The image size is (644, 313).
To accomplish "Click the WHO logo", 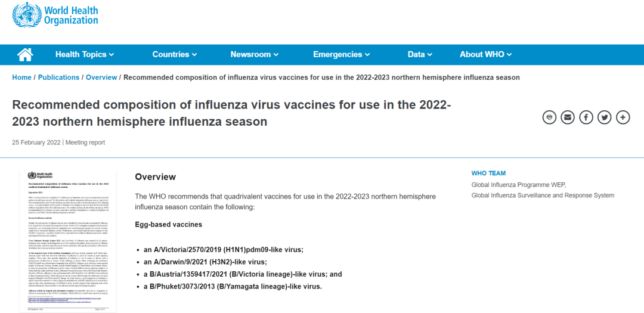I will 55,16.
